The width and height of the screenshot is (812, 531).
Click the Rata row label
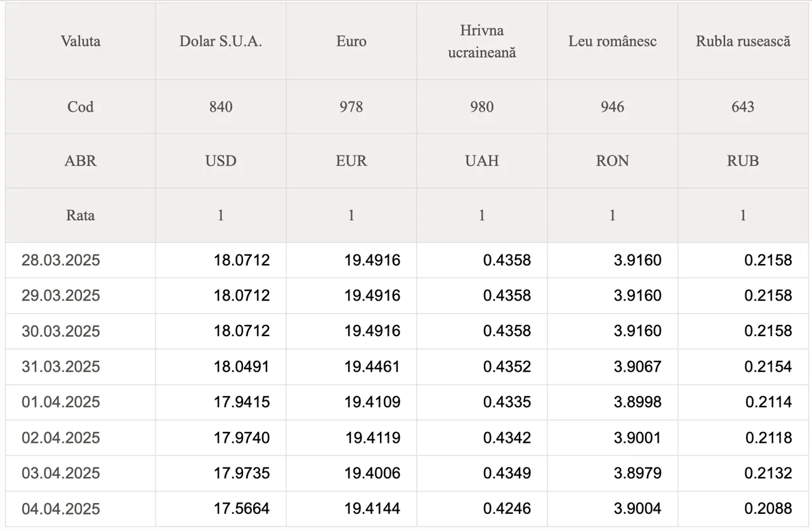point(81,216)
